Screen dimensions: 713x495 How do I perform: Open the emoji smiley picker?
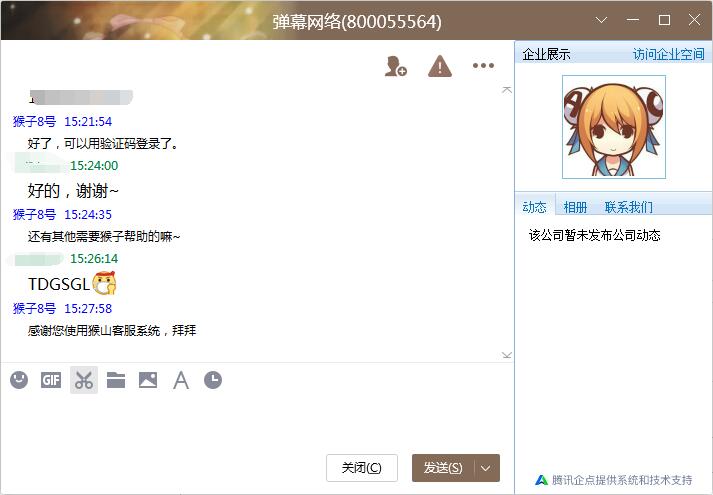pos(19,380)
